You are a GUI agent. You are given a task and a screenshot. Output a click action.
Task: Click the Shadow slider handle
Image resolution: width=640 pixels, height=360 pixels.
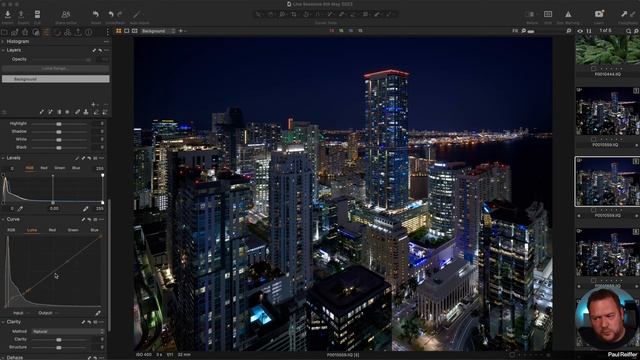click(x=59, y=132)
